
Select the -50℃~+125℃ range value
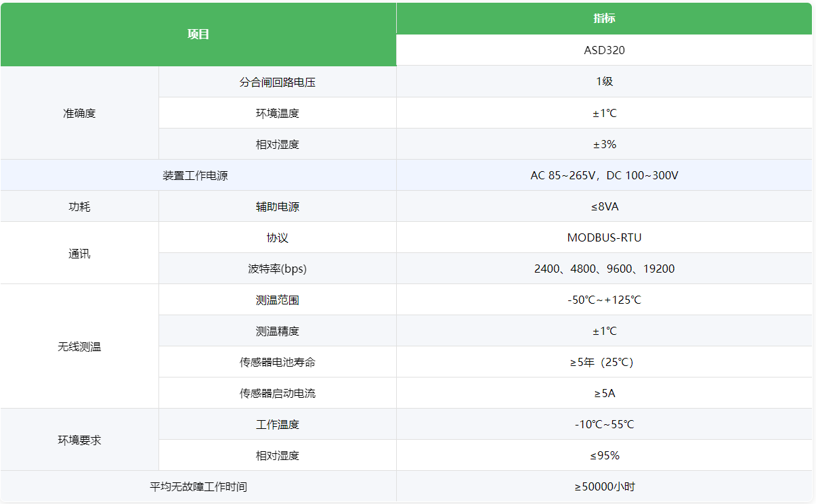pyautogui.click(x=604, y=300)
